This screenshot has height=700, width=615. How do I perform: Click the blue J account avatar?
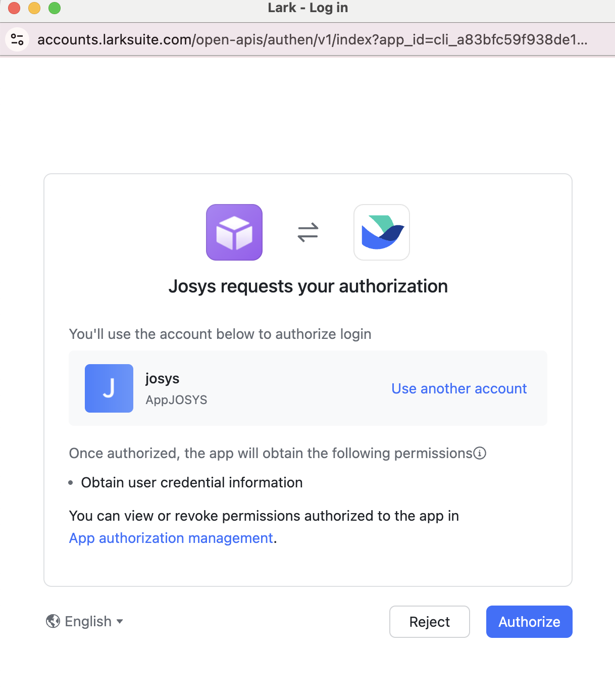[109, 388]
